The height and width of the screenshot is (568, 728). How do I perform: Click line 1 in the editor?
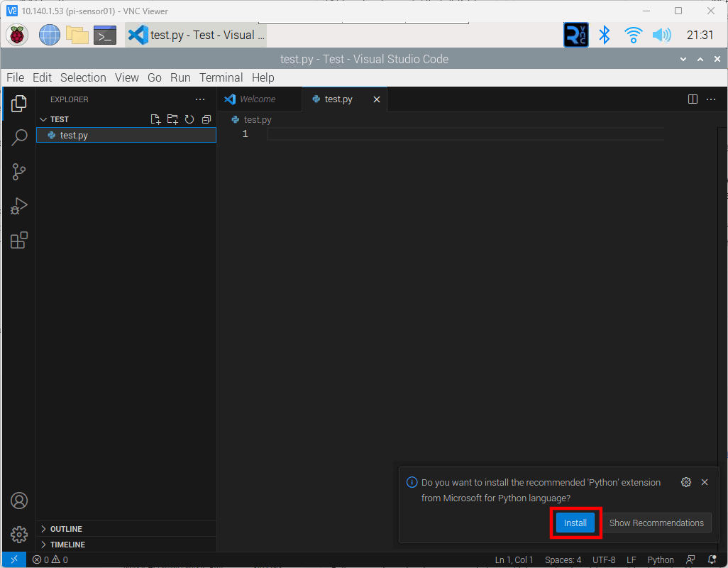click(x=464, y=133)
